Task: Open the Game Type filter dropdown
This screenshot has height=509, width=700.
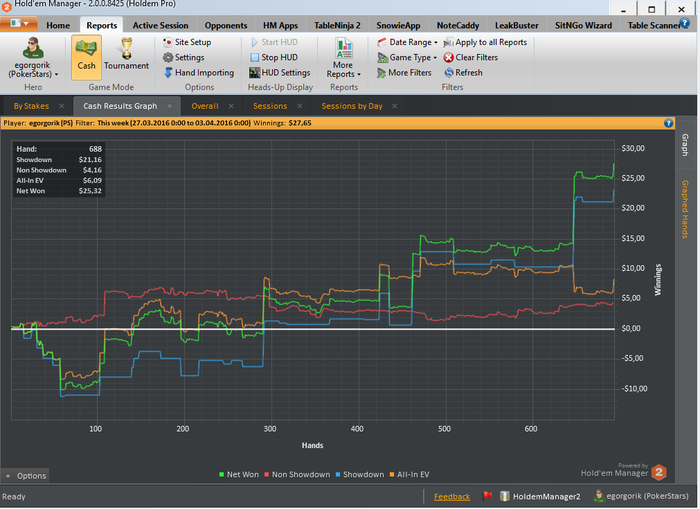Action: [x=407, y=57]
